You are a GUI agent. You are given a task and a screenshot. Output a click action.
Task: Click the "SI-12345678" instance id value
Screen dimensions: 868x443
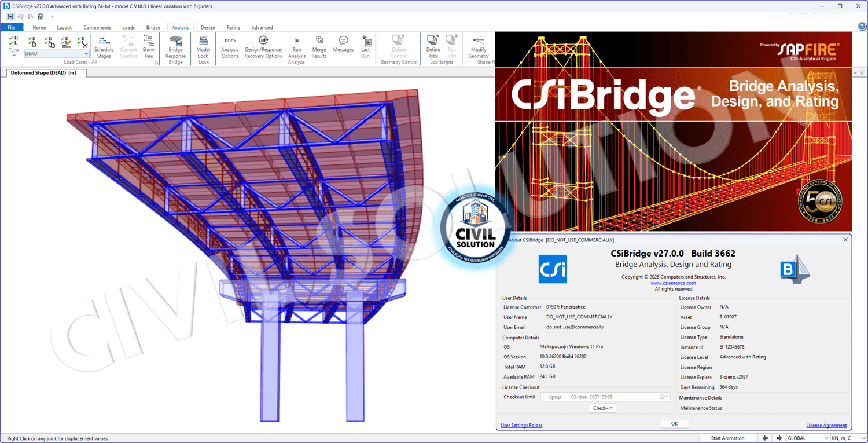tap(732, 347)
